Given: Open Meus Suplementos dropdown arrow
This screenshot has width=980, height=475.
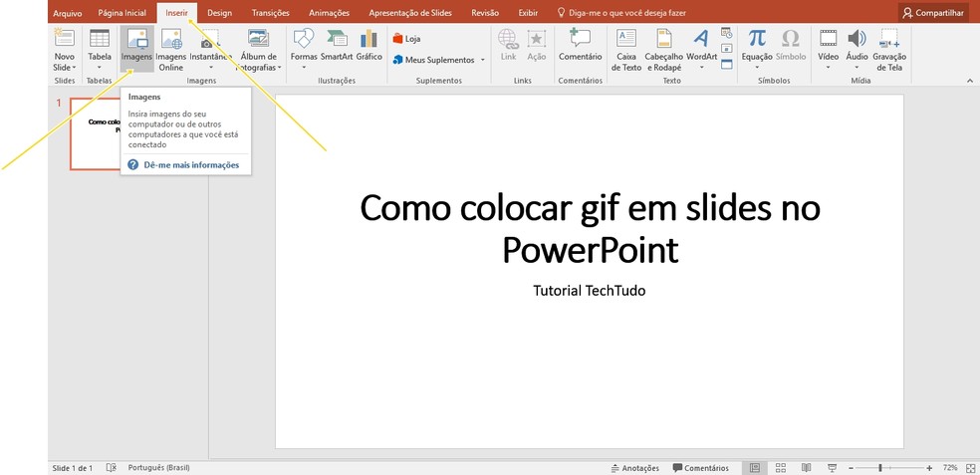Looking at the screenshot, I should click(482, 60).
